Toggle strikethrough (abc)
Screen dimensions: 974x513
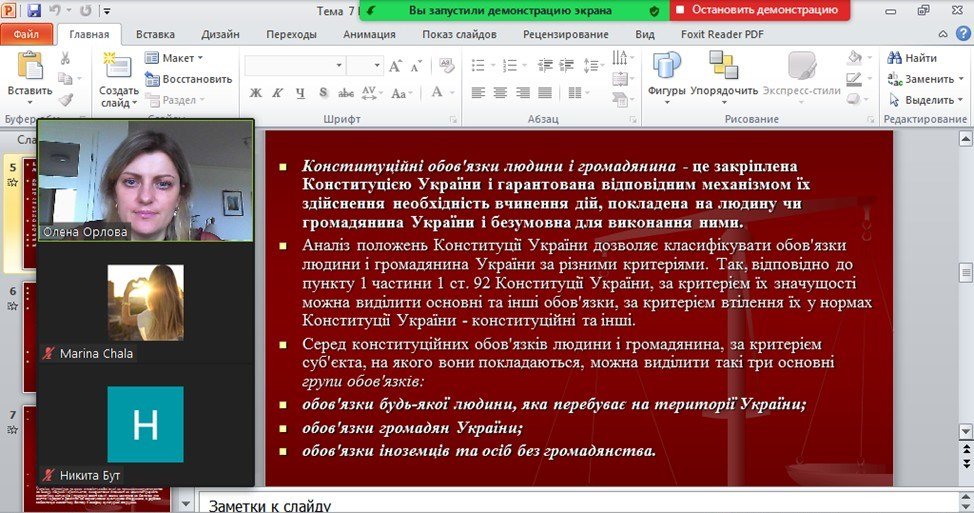coord(345,93)
